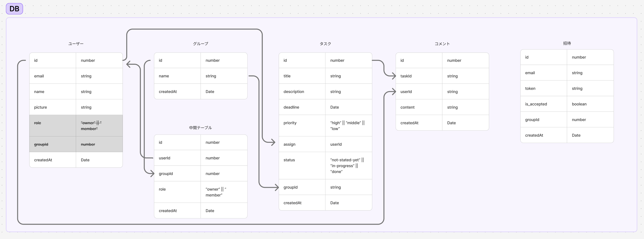Select the グループ table title

click(201, 44)
